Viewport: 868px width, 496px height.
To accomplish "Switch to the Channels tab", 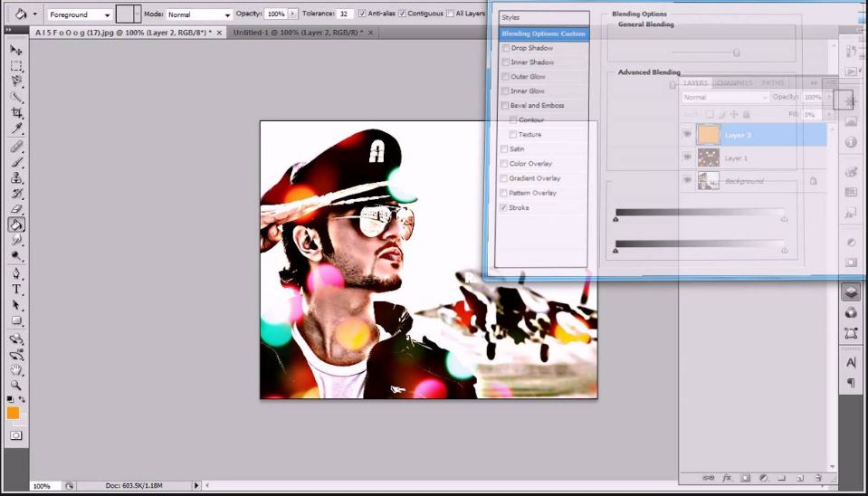I will coord(734,83).
